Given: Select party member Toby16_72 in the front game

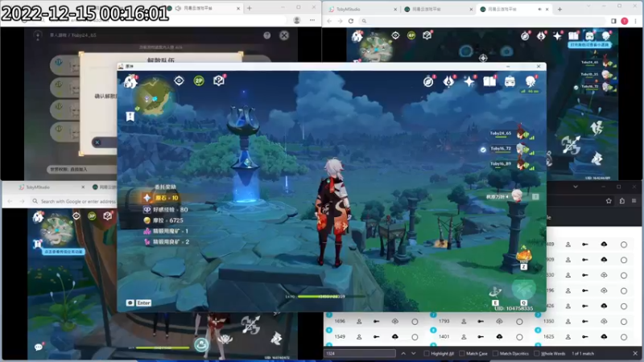Looking at the screenshot, I should (512, 149).
